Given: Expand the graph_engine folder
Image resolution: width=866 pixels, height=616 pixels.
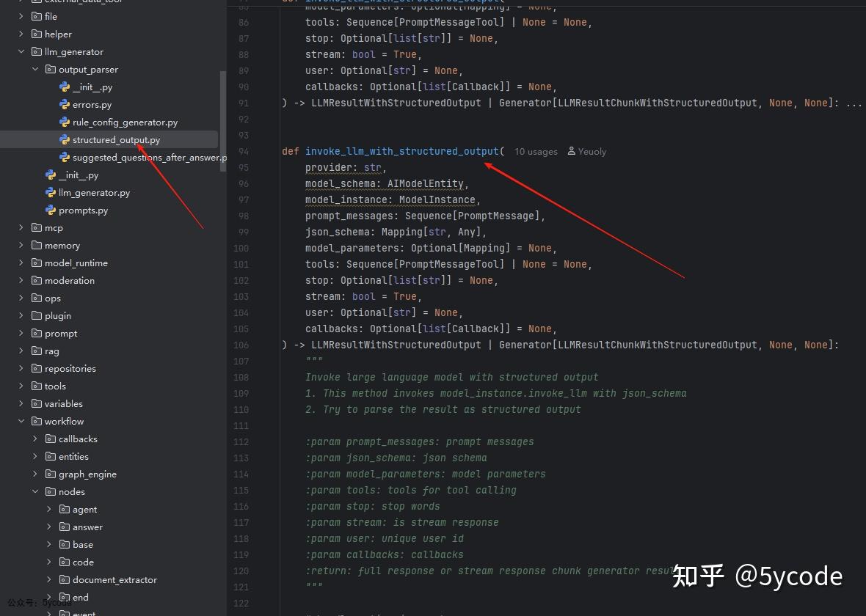Looking at the screenshot, I should (x=35, y=474).
